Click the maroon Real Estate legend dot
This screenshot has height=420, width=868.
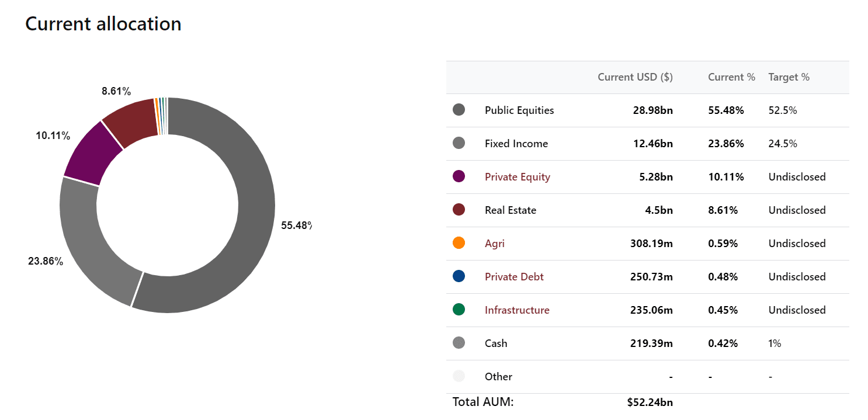(459, 210)
